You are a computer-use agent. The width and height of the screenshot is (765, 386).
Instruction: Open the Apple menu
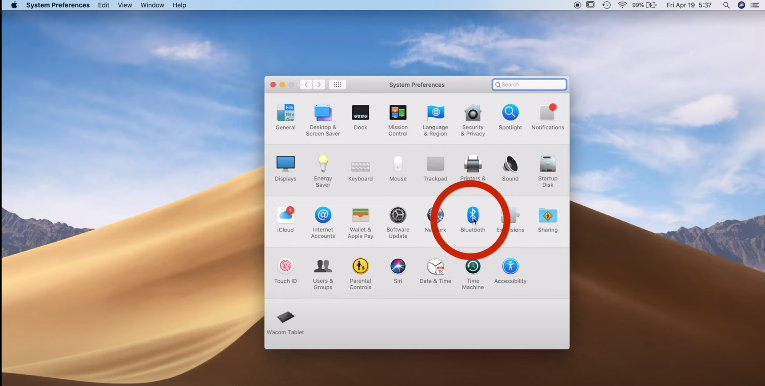(x=14, y=5)
